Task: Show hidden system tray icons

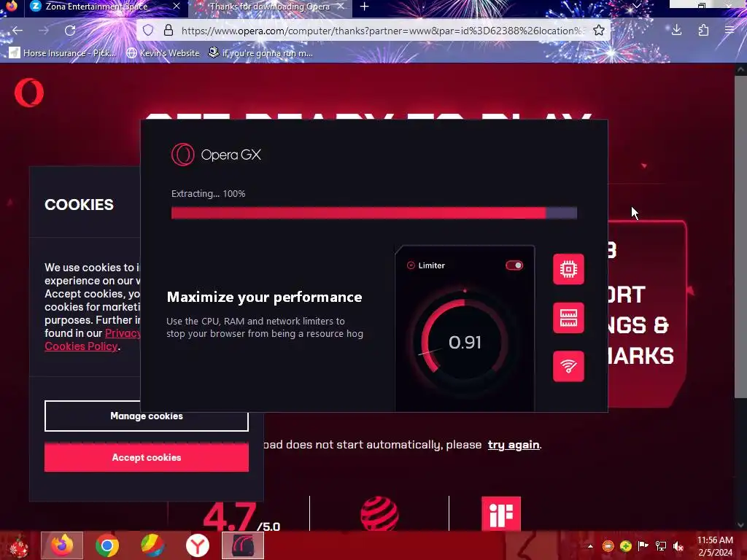Action: [590, 545]
